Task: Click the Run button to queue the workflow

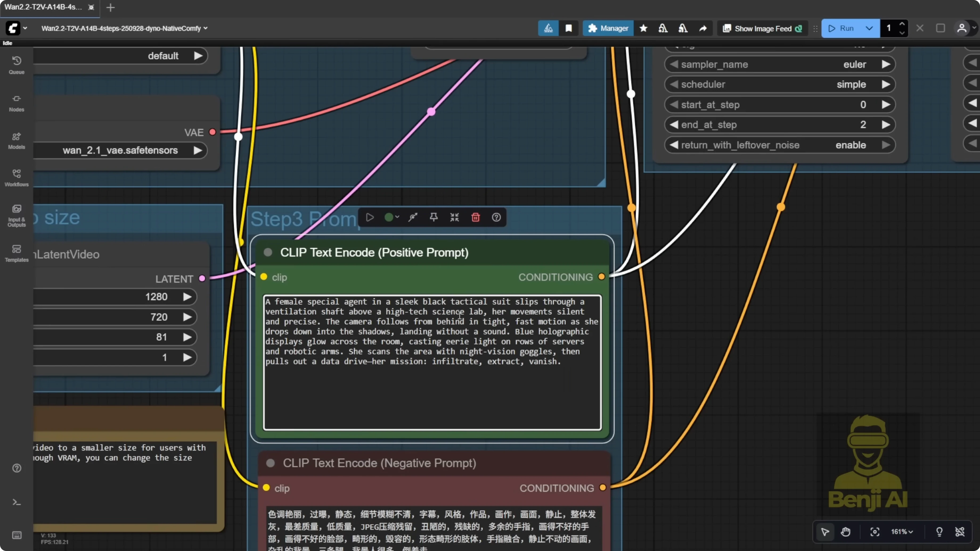Action: [x=844, y=28]
